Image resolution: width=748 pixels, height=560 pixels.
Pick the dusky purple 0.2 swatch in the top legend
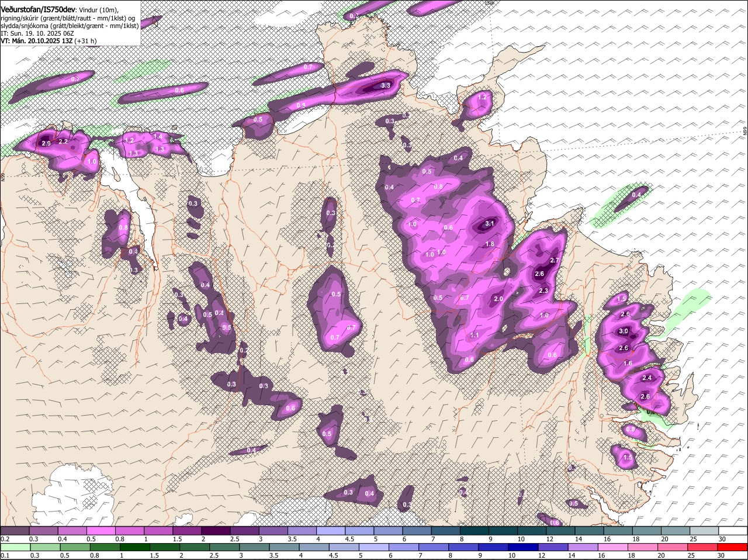(15, 531)
